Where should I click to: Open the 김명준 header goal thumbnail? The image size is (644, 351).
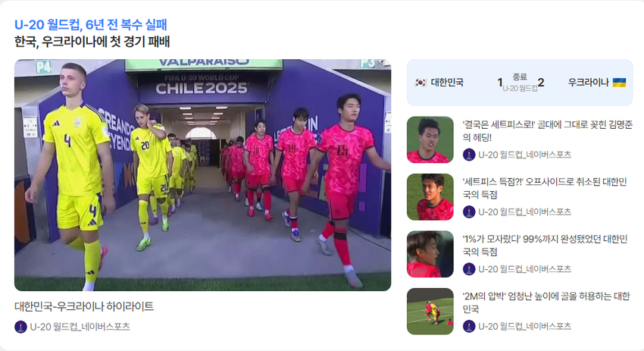(x=430, y=139)
